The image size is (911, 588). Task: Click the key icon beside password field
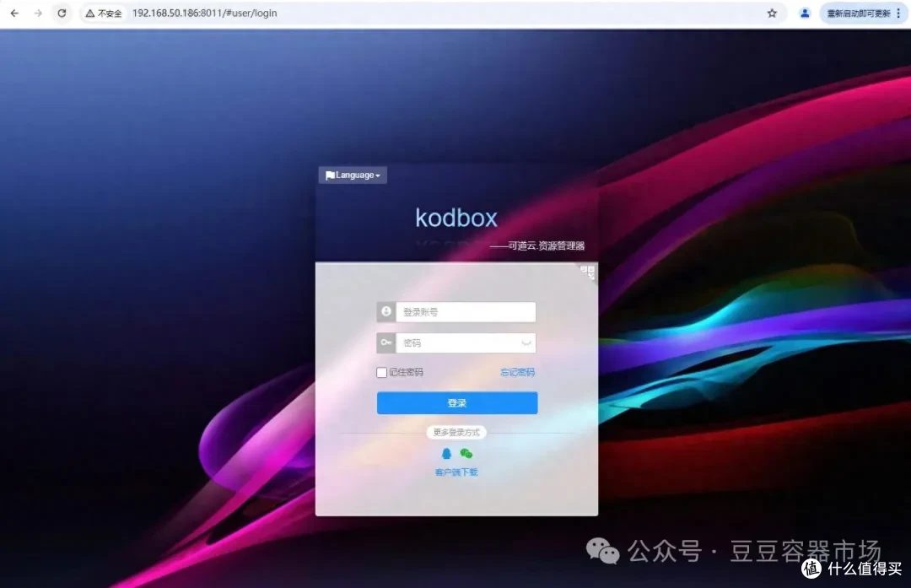pos(386,343)
